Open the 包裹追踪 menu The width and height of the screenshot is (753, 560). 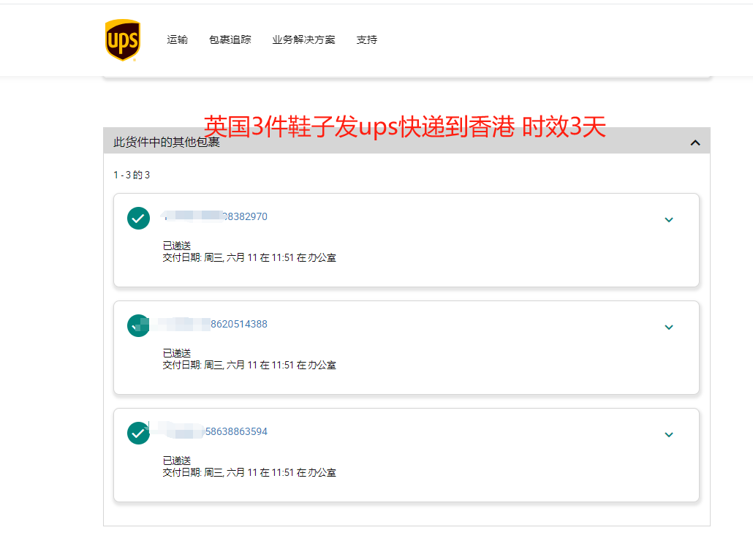230,40
